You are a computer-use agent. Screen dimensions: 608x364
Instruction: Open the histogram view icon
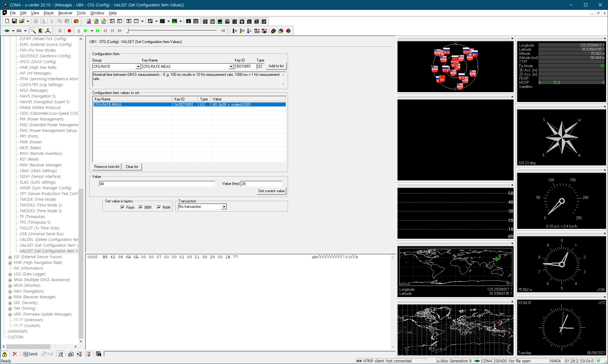(174, 21)
